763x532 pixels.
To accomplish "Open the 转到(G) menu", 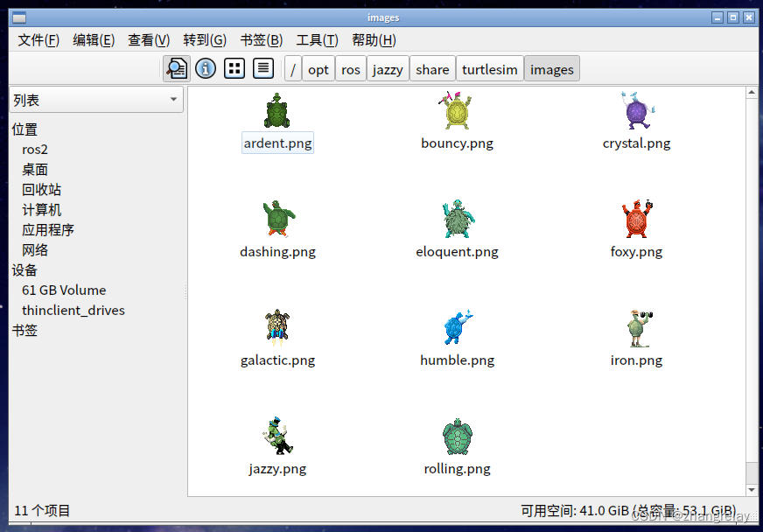I will pos(205,40).
